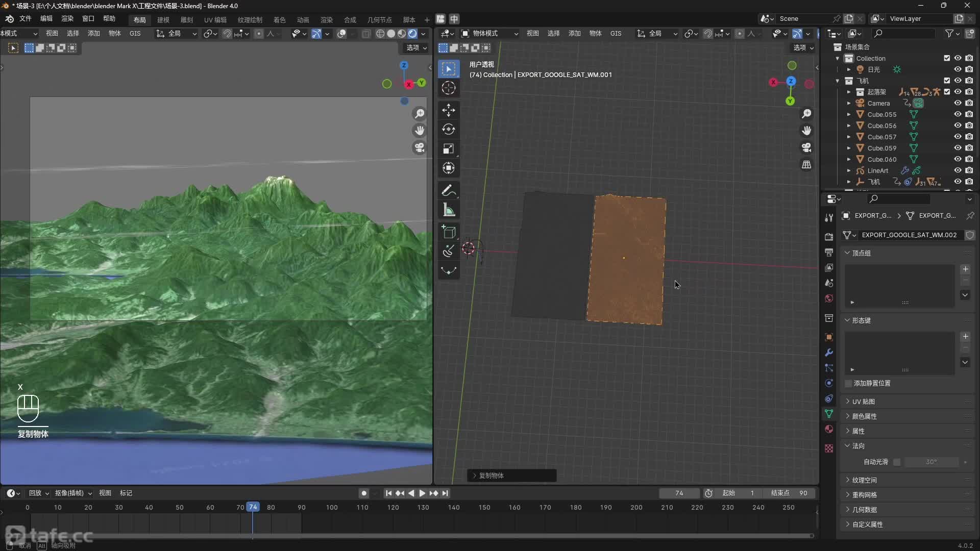The width and height of the screenshot is (980, 551).
Task: Open Modifier properties wrench tab
Action: pos(829,353)
